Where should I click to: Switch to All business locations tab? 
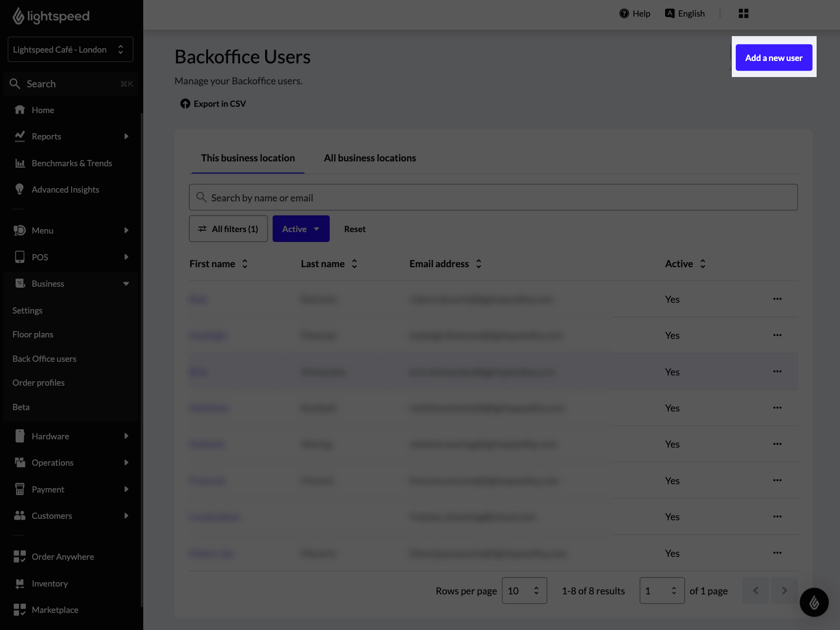[370, 158]
